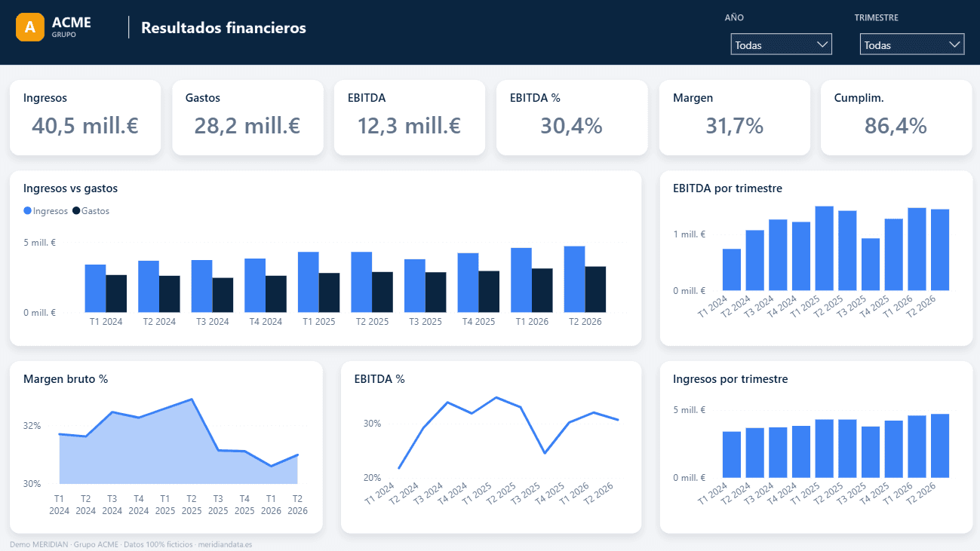Click the 32% axis label in Margen bruto %

pyautogui.click(x=32, y=425)
